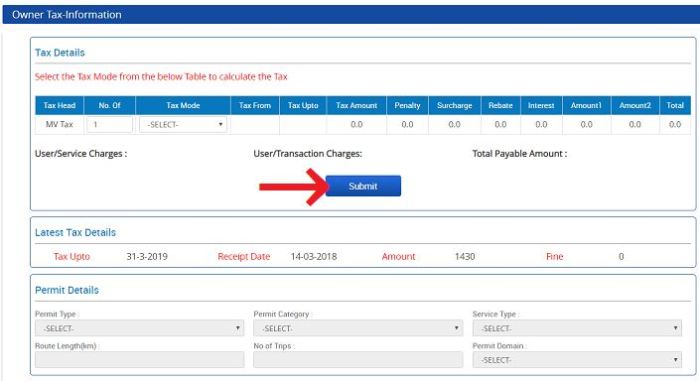Click the Tax Upto column header
The image size is (700, 381).
303,105
